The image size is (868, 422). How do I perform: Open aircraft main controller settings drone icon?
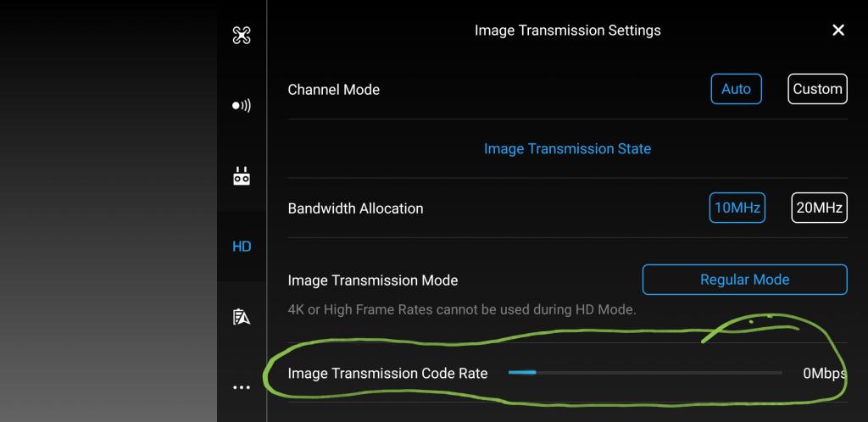(242, 36)
